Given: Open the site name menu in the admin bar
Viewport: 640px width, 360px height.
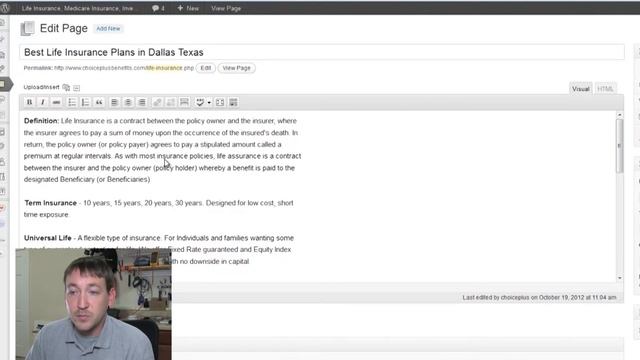Looking at the screenshot, I should (x=78, y=8).
